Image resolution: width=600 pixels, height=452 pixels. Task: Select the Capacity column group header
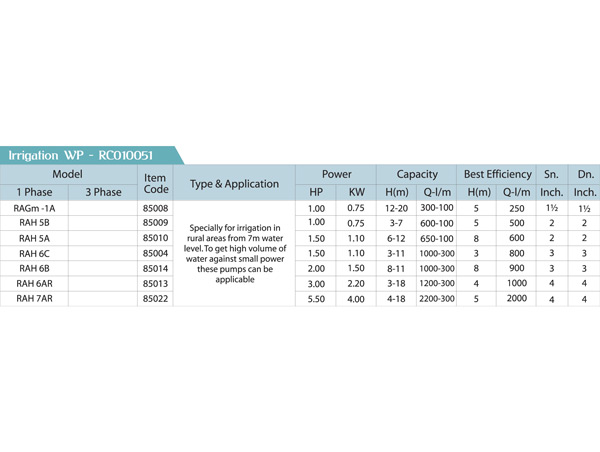416,174
